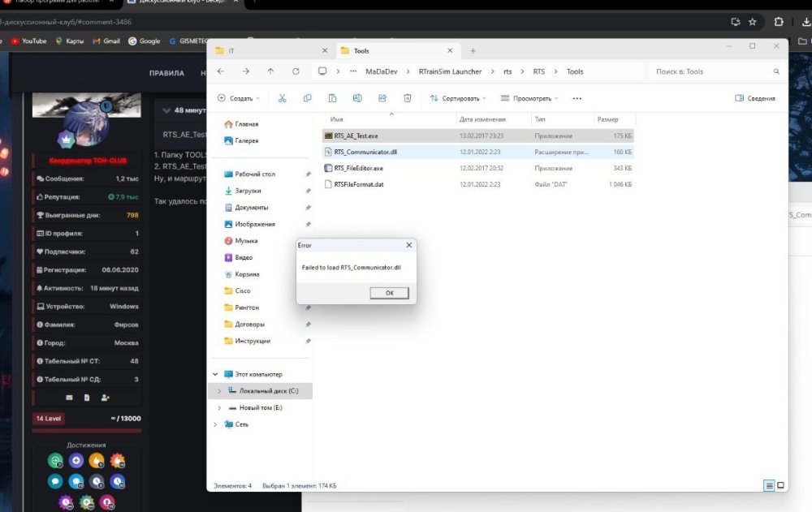Image resolution: width=812 pixels, height=512 pixels.
Task: Click the Rename icon in toolbar
Action: pos(357,98)
